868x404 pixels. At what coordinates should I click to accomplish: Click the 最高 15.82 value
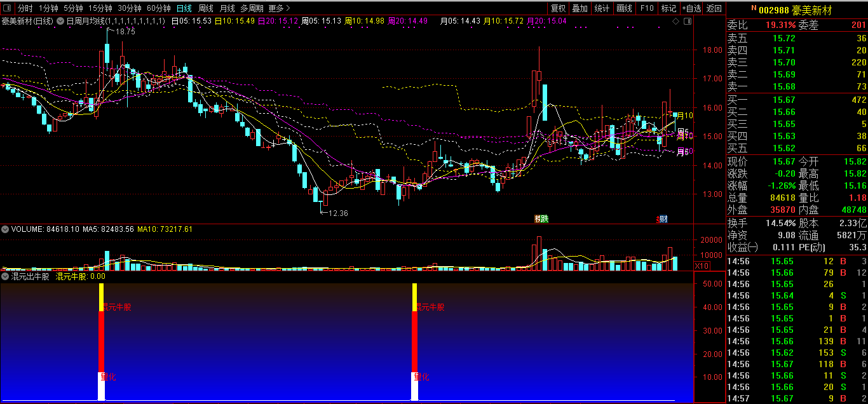pos(855,174)
